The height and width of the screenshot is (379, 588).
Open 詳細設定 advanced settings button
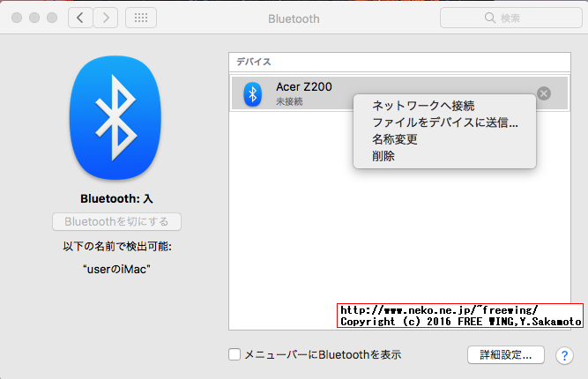[505, 354]
